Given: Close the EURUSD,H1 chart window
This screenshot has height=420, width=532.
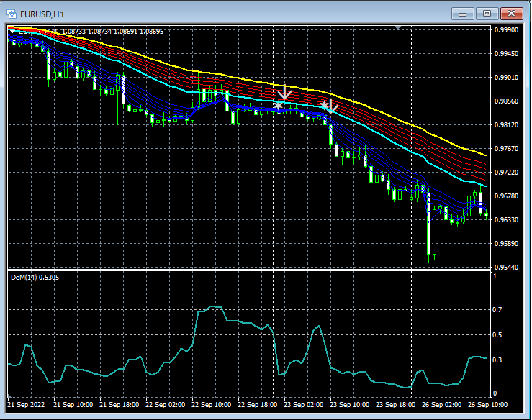Looking at the screenshot, I should (x=513, y=13).
